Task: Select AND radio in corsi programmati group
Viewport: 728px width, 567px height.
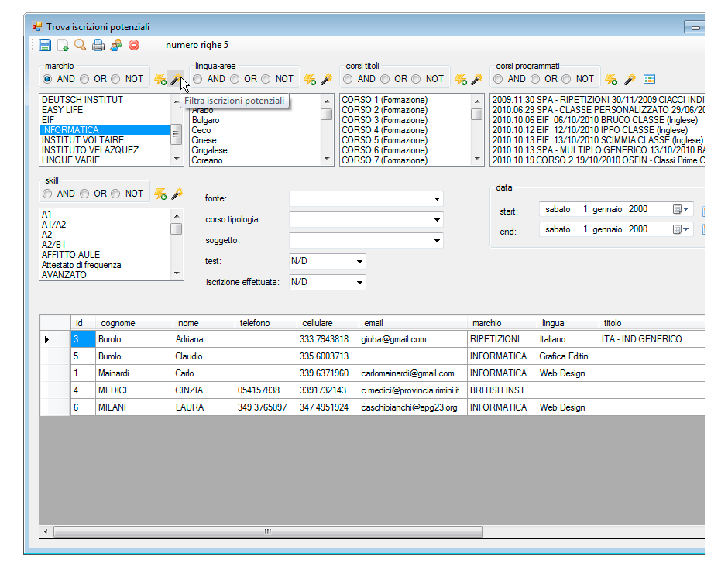Action: tap(498, 79)
